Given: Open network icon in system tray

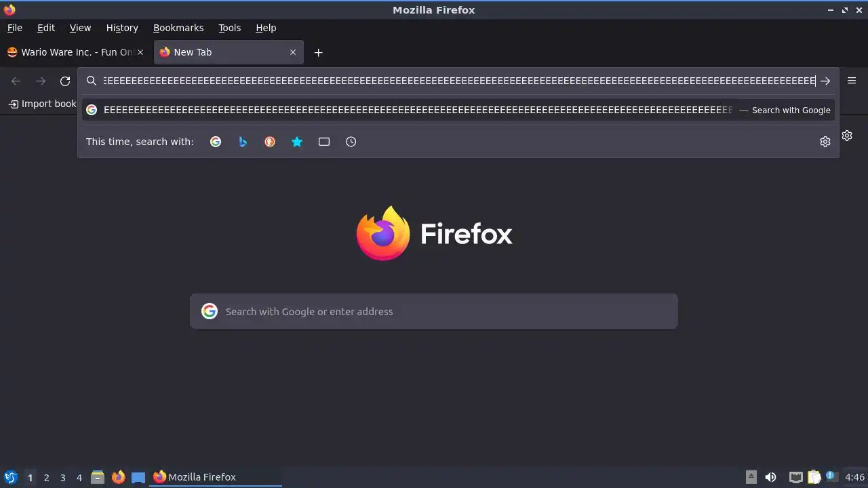Looking at the screenshot, I should 796,477.
